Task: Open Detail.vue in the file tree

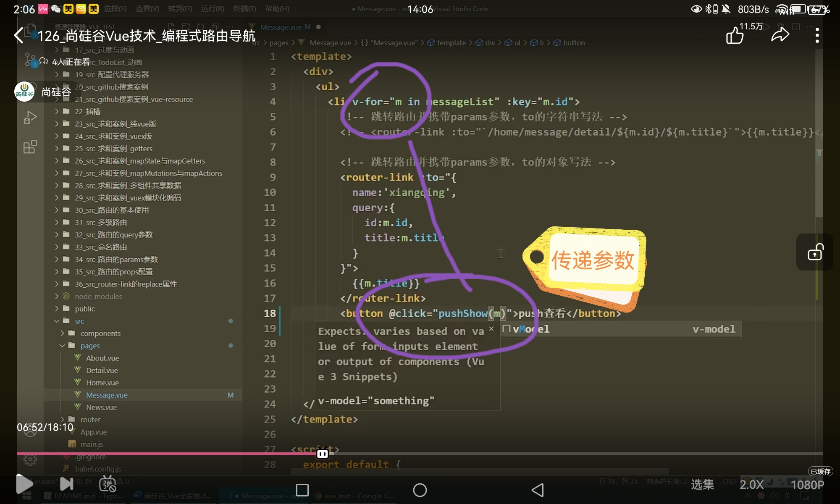Action: [x=102, y=370]
